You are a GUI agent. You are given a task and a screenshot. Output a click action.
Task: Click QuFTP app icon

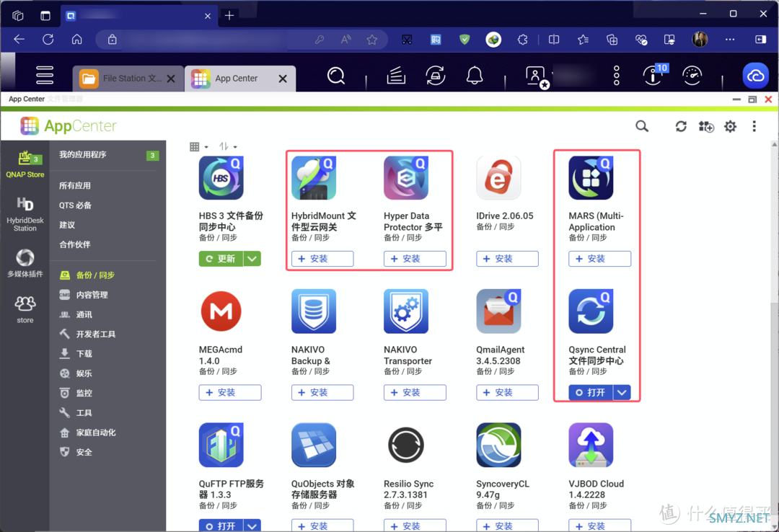point(221,445)
